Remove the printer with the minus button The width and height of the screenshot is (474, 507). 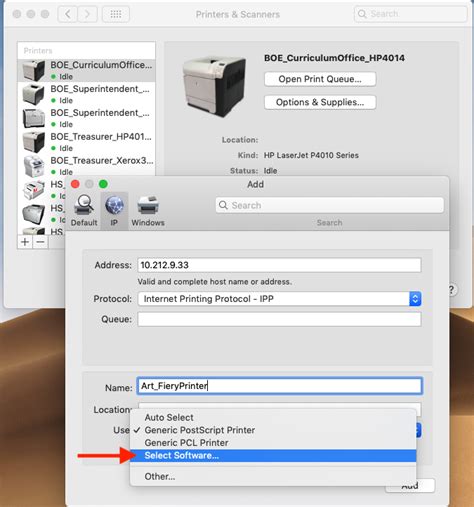coord(40,242)
